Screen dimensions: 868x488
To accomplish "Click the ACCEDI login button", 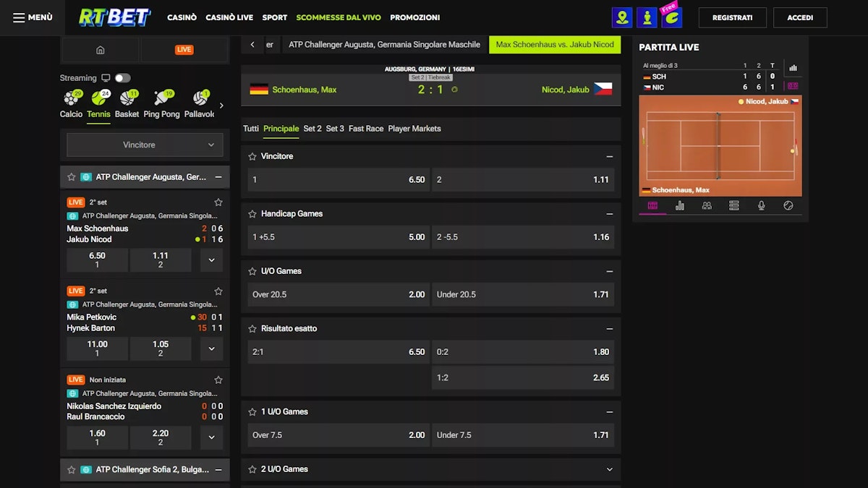I will [800, 17].
